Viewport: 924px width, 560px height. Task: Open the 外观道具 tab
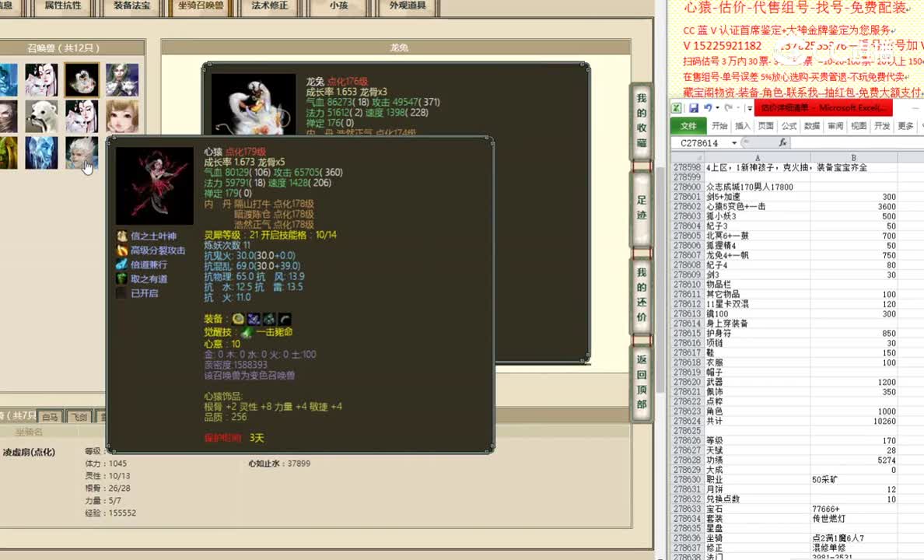tap(408, 6)
